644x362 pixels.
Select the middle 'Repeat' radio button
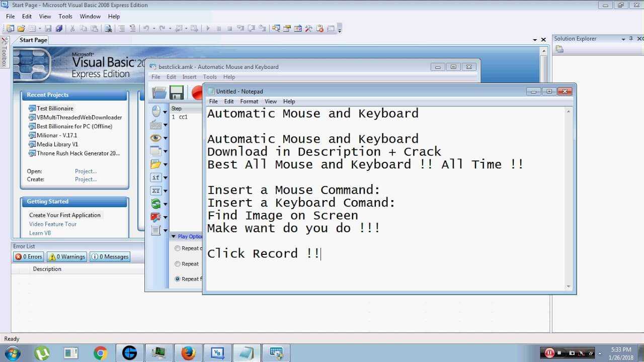(177, 264)
